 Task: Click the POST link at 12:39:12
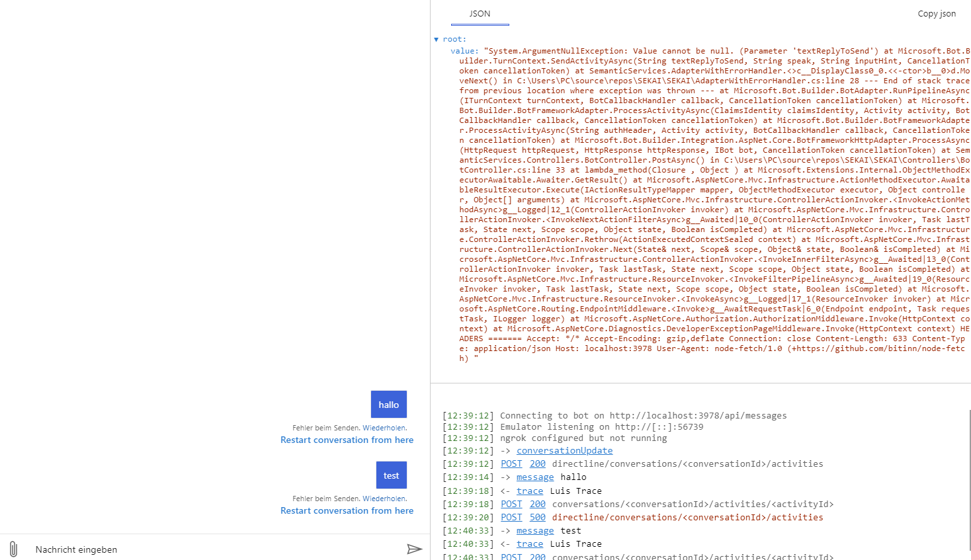[511, 463]
